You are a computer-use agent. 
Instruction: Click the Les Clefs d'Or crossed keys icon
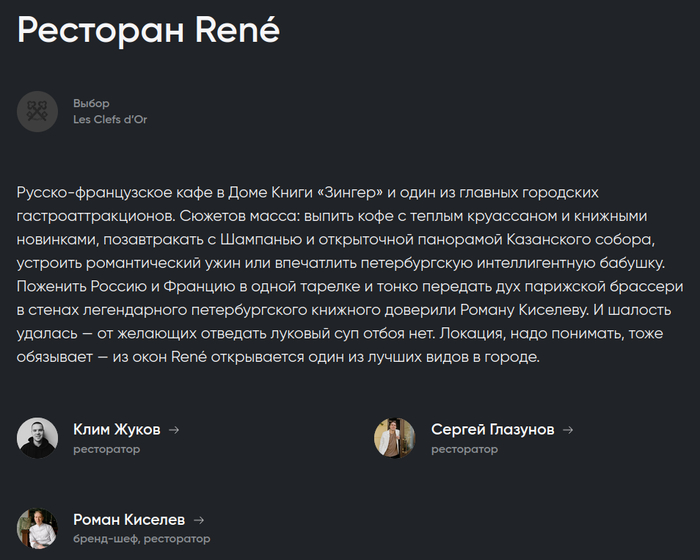tap(37, 111)
